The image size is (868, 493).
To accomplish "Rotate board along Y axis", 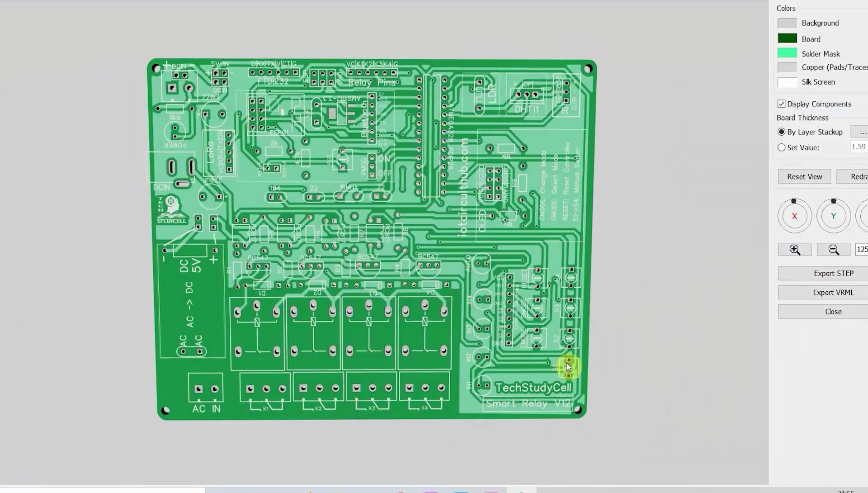I will (x=834, y=215).
